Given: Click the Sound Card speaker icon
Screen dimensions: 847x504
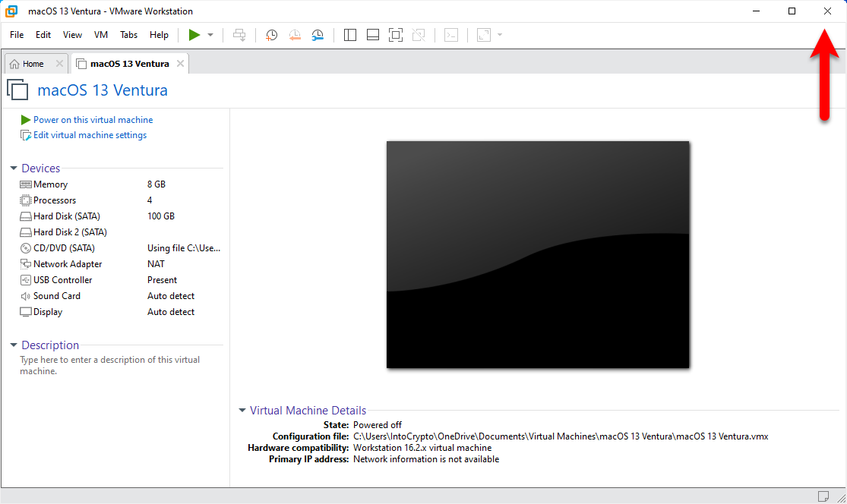Looking at the screenshot, I should click(25, 296).
